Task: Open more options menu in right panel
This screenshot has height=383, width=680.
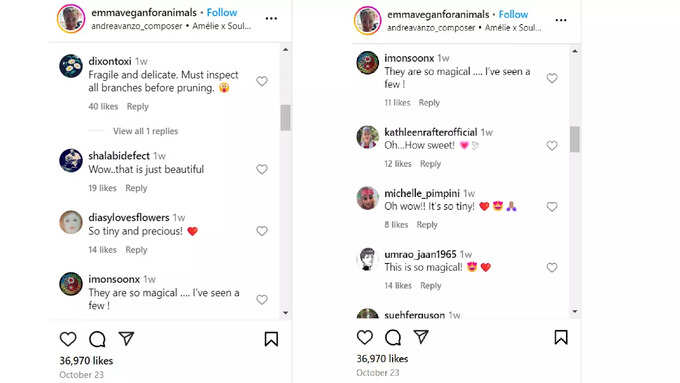Action: click(561, 20)
